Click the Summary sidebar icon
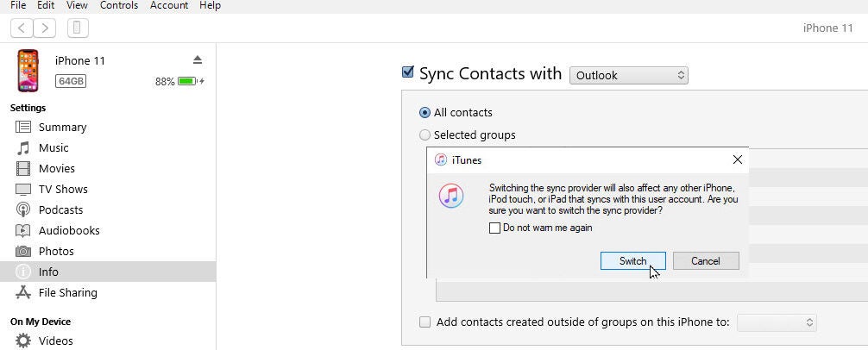The height and width of the screenshot is (350, 868). coord(23,127)
